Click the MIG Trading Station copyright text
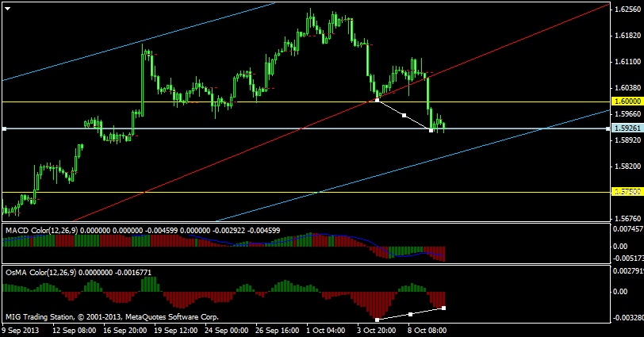 tap(112, 317)
